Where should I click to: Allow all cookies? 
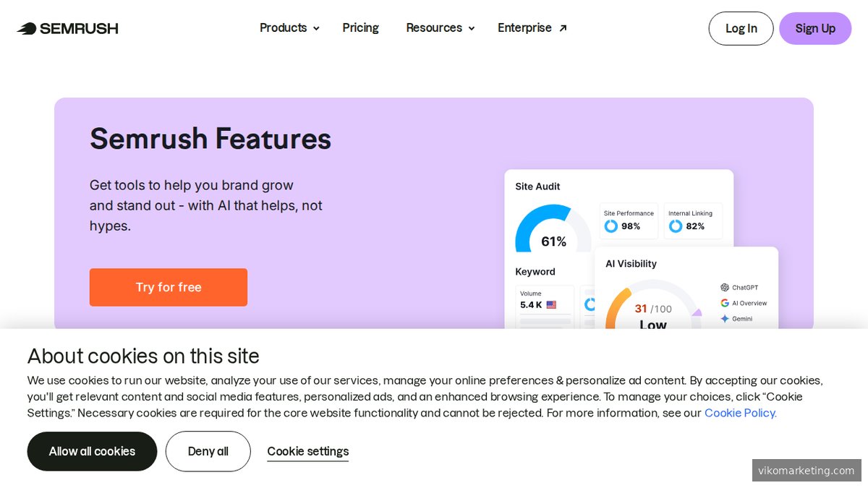92,451
